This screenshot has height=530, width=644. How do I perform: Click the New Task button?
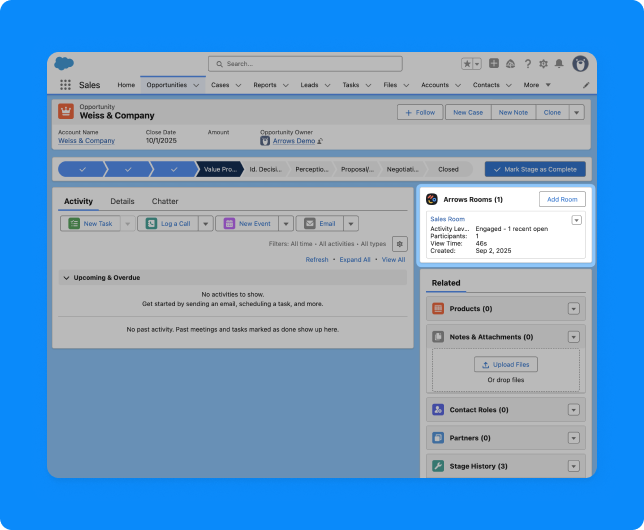(90, 224)
